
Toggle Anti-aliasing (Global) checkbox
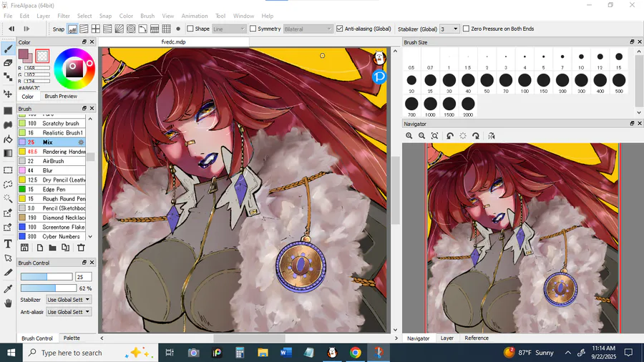(x=340, y=29)
